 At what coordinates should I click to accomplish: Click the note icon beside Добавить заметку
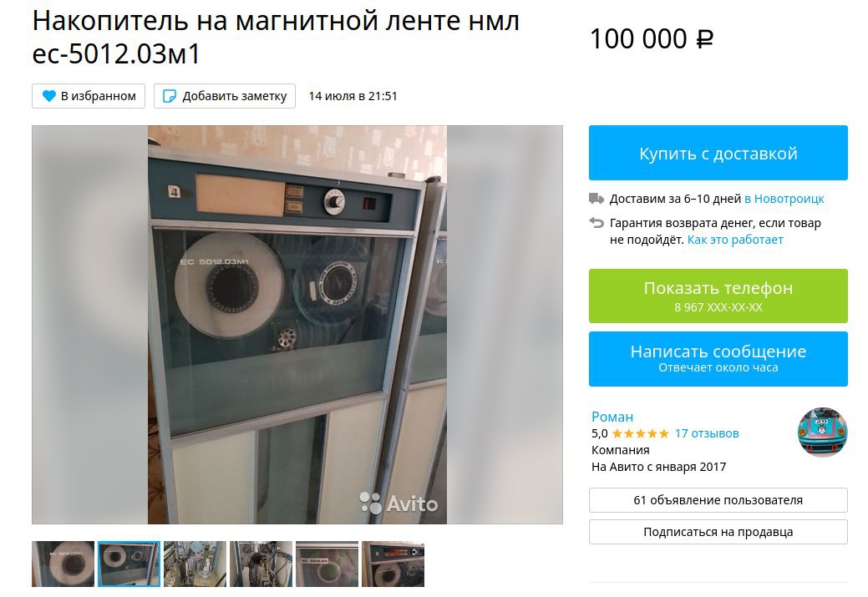click(170, 96)
